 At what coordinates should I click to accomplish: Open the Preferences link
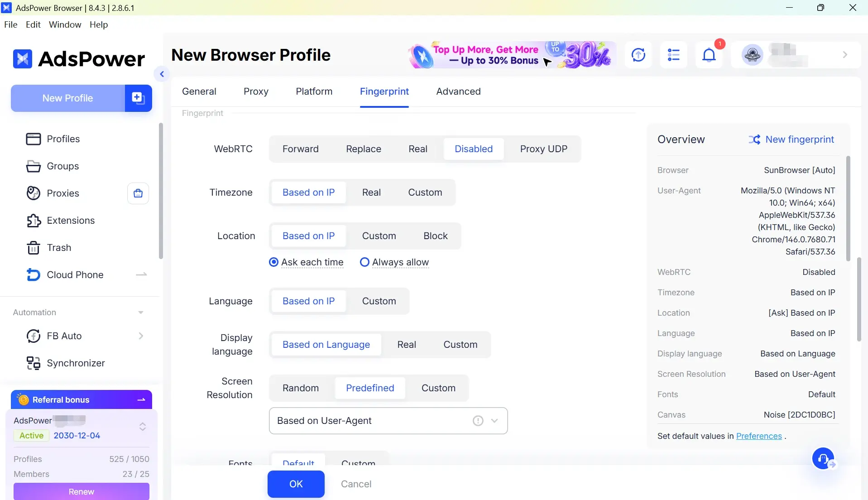[759, 436]
